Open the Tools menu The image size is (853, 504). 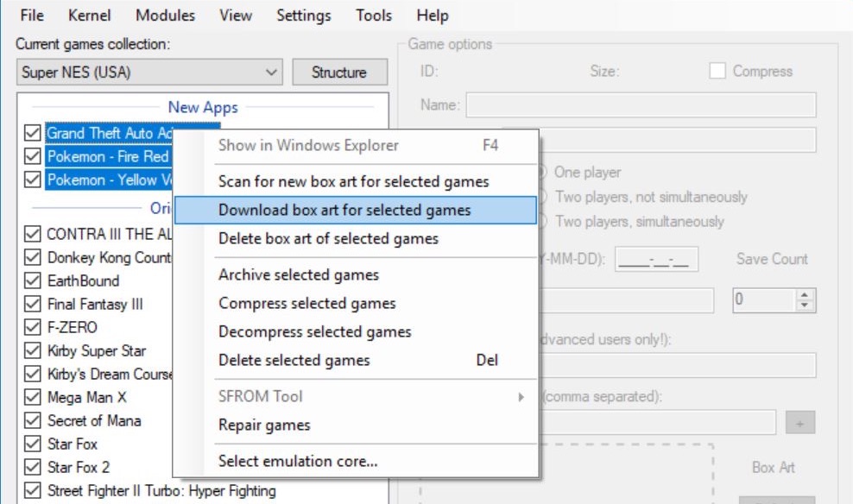374,16
